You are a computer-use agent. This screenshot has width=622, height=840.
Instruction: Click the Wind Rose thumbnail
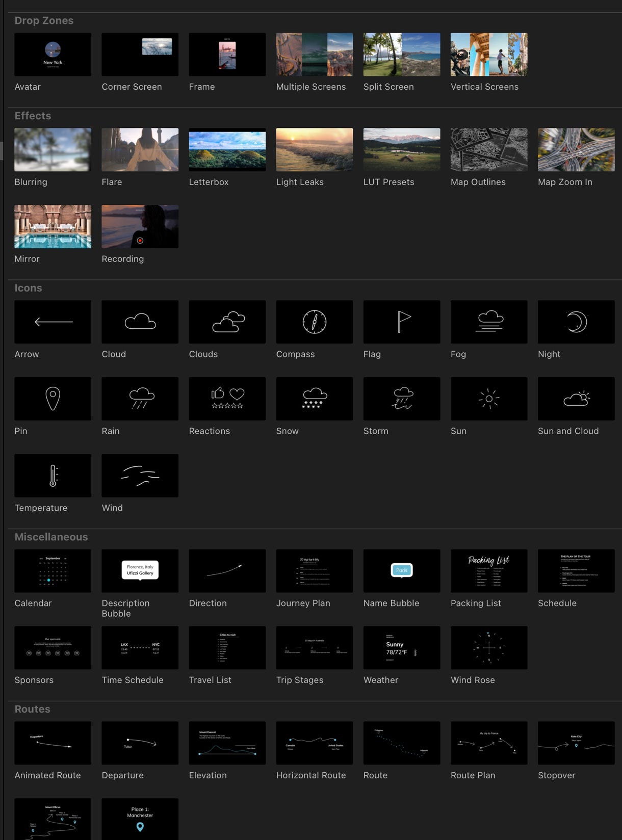[488, 648]
